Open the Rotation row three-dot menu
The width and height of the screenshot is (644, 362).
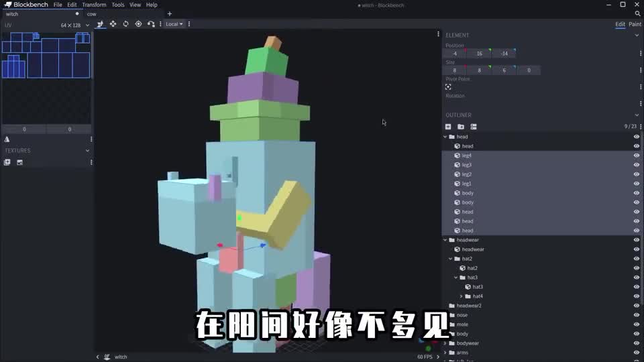click(x=640, y=103)
